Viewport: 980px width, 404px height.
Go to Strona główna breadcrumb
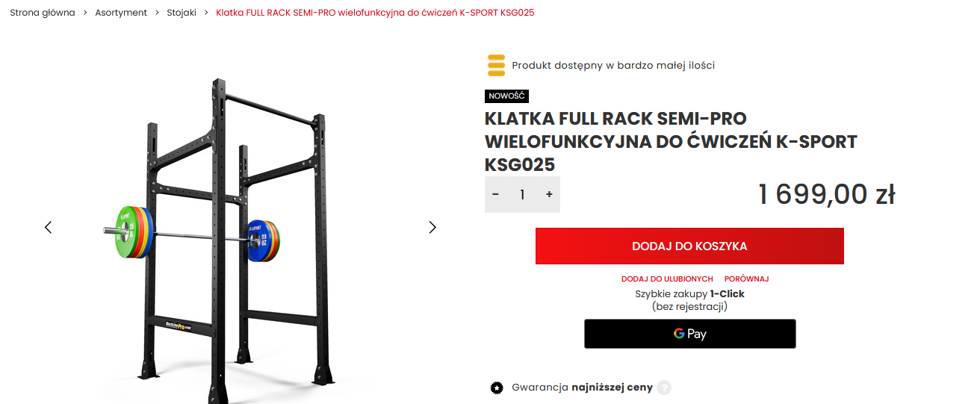(43, 13)
